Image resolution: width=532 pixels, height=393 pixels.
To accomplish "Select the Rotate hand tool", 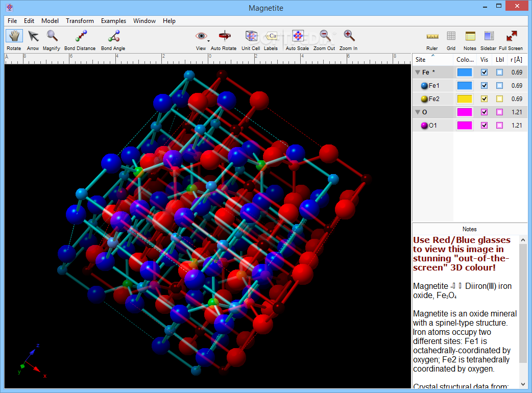I will pyautogui.click(x=14, y=40).
